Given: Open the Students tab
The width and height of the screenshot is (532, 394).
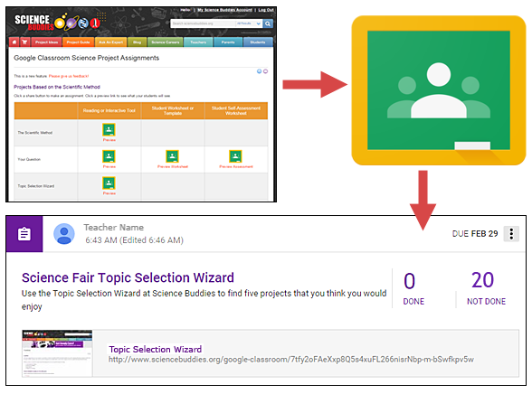Looking at the screenshot, I should point(258,42).
